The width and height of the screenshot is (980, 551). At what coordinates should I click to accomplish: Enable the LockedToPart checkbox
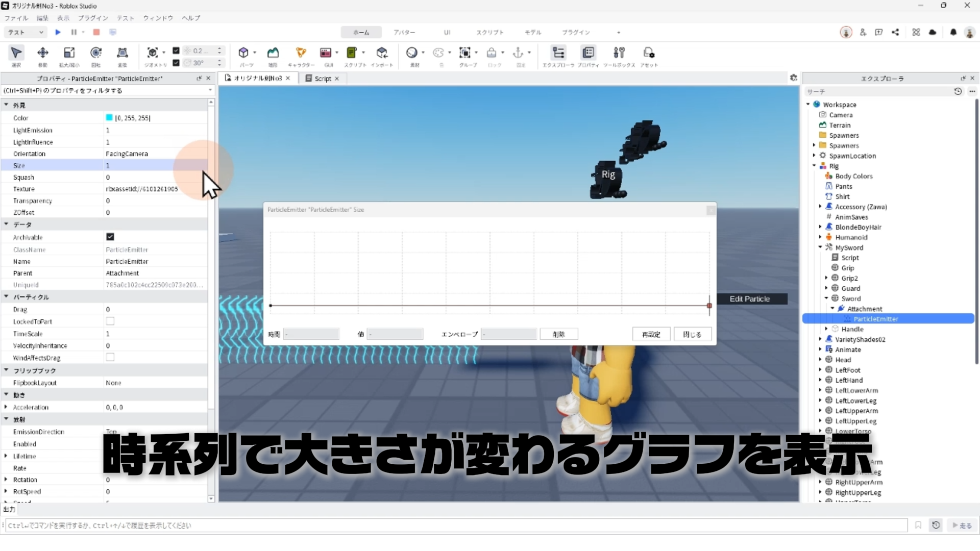[110, 321]
